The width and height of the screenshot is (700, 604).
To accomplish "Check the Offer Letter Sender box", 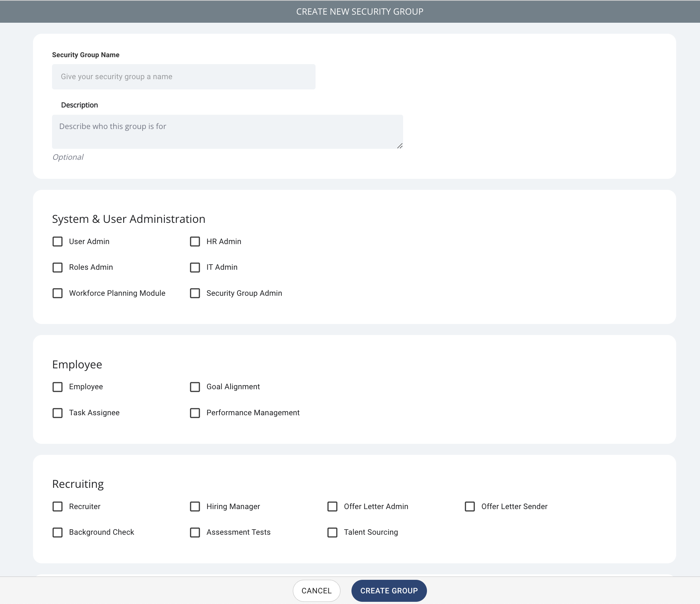I will 470,507.
